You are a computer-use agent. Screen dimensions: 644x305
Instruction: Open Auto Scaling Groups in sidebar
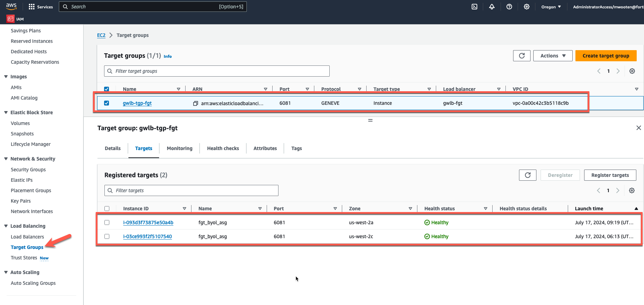(x=33, y=283)
